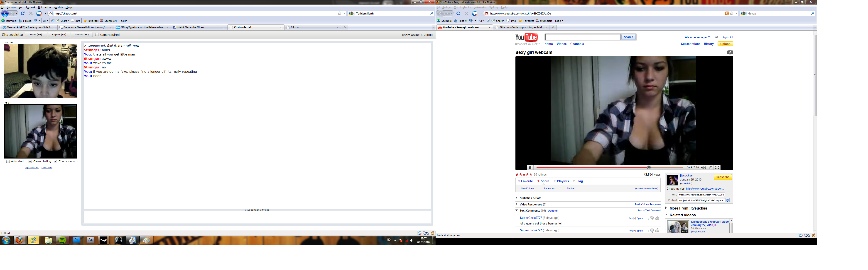Click Info in Chatroulette window StumbleUpon toolbar
868x270 pixels.
76,21
